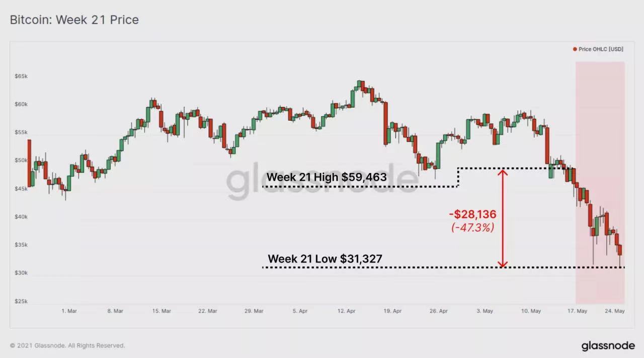Click the Week 21 Low $31,327 label

(x=325, y=259)
